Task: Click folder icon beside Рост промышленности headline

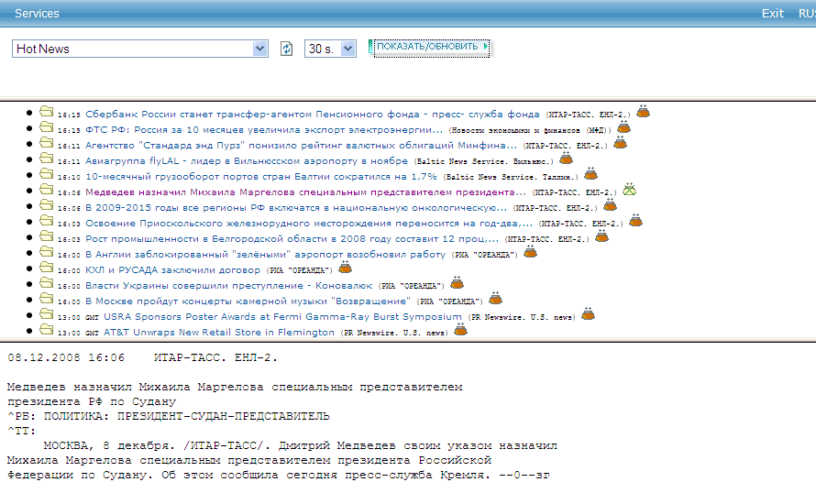Action: 46,236
